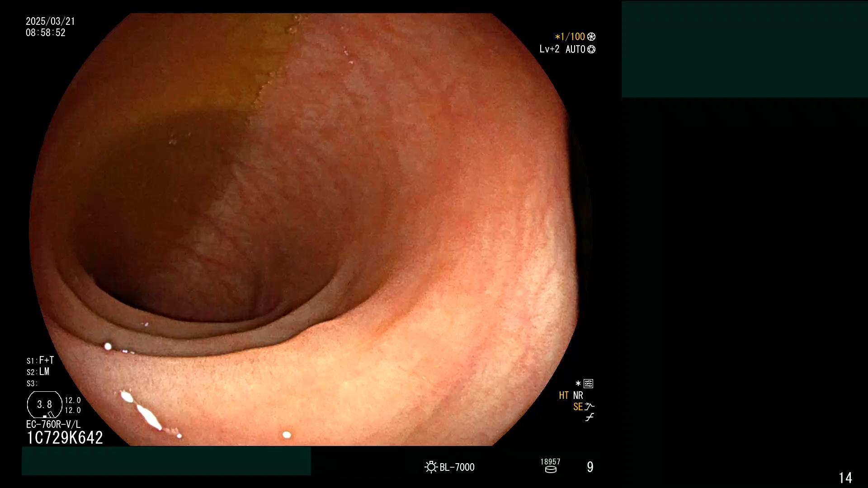Click the lower 12.0 scope value

point(73,410)
